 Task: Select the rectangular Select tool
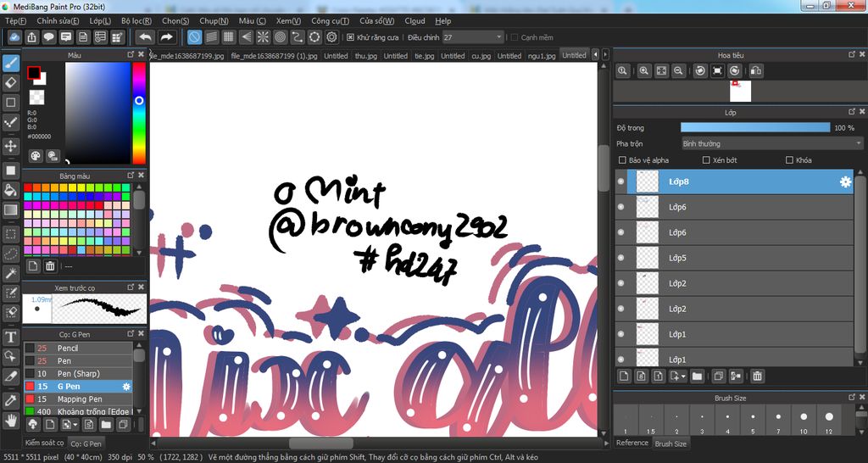pyautogui.click(x=10, y=234)
